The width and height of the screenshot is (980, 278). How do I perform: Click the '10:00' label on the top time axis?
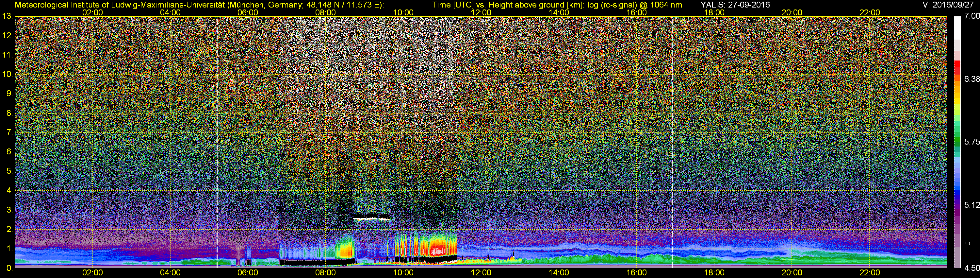tap(403, 12)
